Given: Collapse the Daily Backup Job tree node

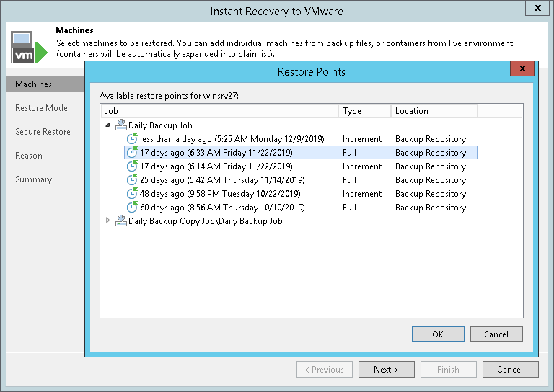Looking at the screenshot, I should point(108,125).
